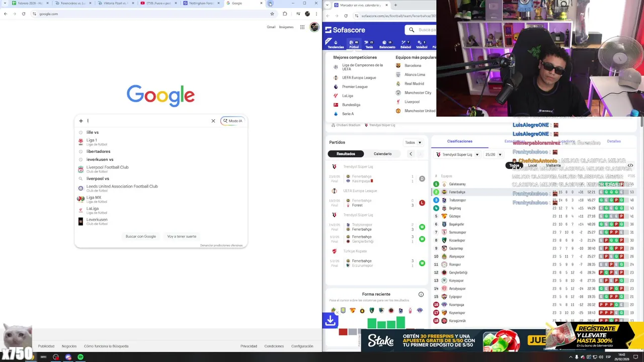Screen dimensions: 644x362
Task: Open the Clasificaciones tab
Action: coord(459,141)
